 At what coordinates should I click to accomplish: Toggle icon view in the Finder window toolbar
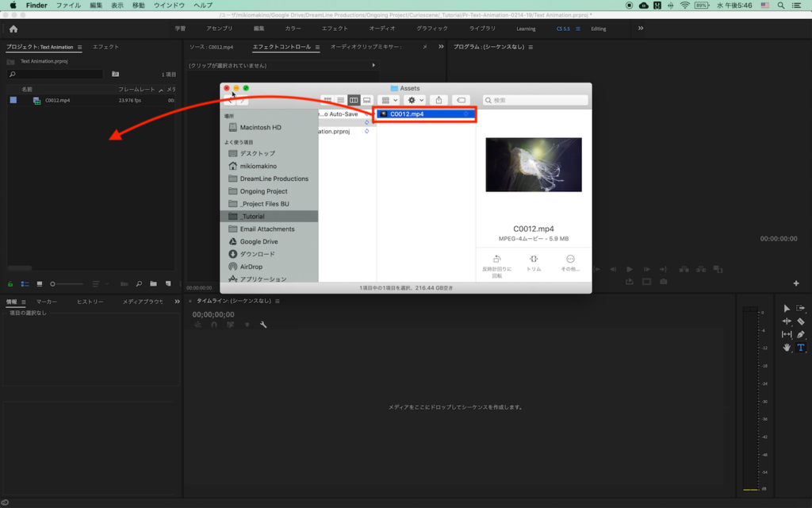(x=328, y=99)
